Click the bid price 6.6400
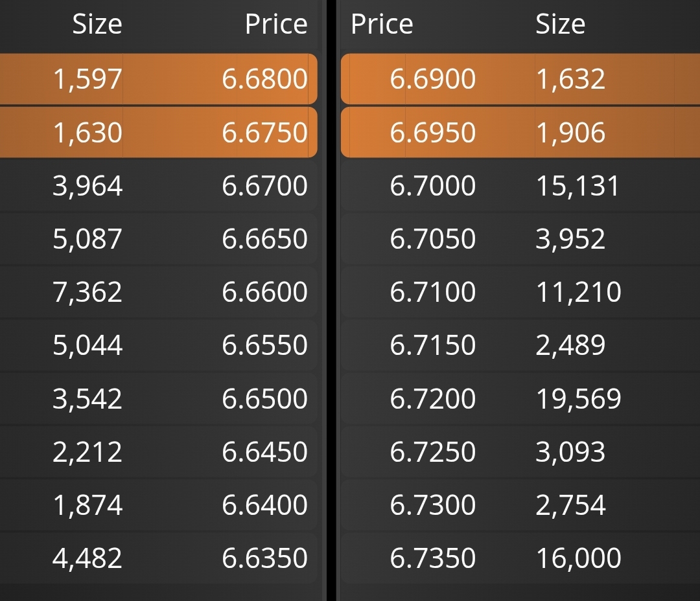 coord(264,505)
